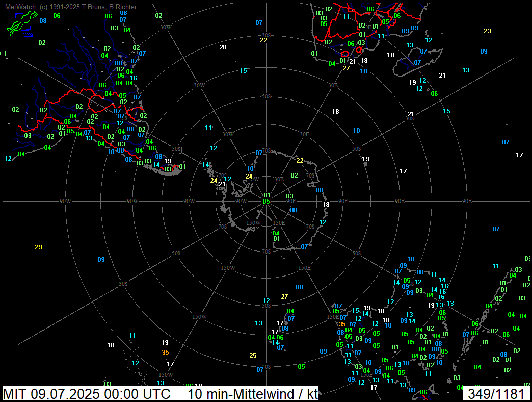This screenshot has width=532, height=402.
Task: Select the orange 35 beside the 150E label
Action: click(x=342, y=324)
